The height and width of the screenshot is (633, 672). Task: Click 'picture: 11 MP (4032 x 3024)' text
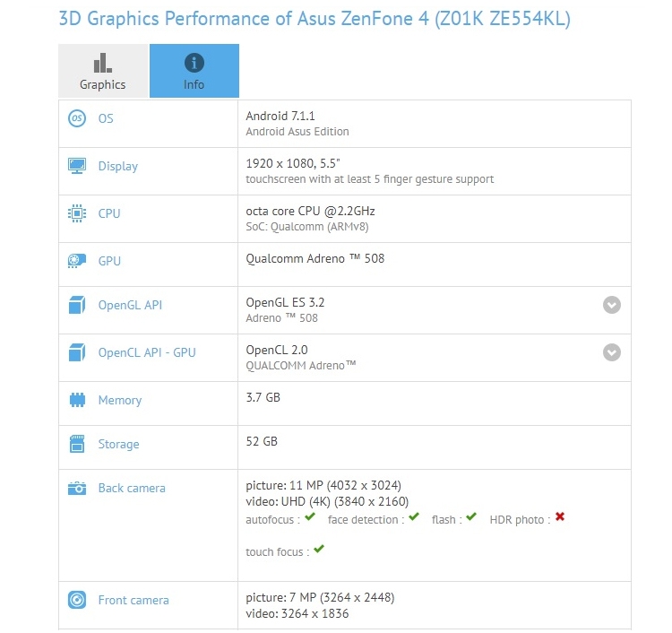323,485
